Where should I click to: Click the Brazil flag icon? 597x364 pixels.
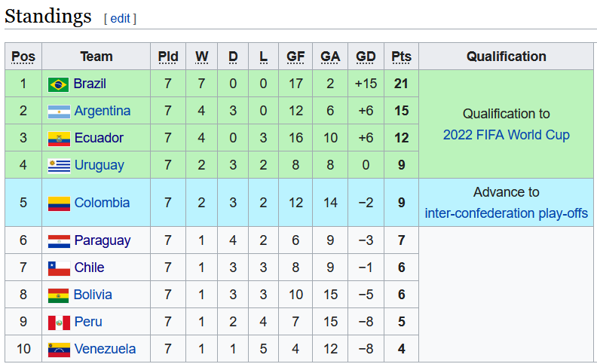(x=58, y=84)
